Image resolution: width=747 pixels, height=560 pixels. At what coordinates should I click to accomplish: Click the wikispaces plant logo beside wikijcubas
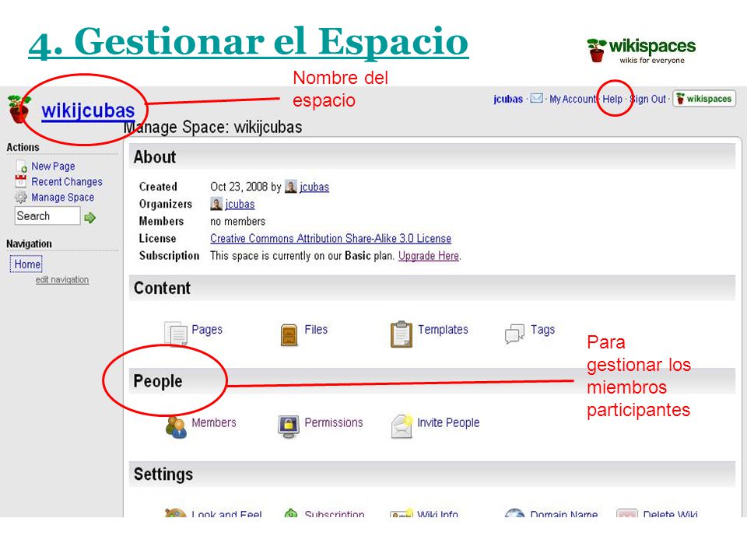[19, 109]
